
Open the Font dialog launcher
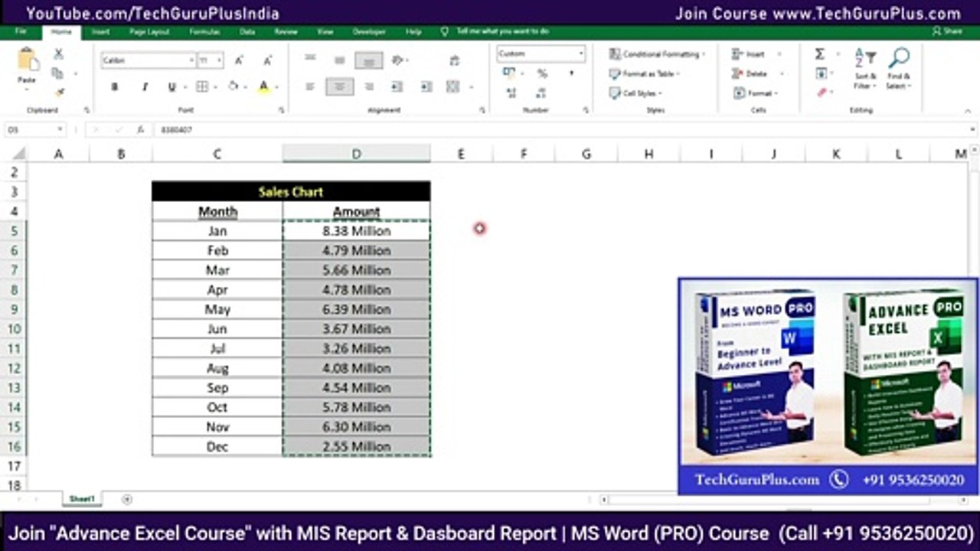tap(280, 110)
